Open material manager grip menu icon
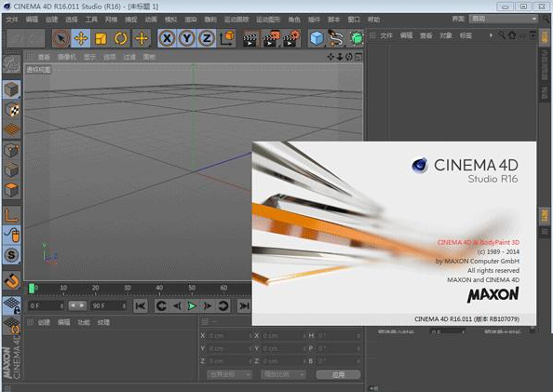 [x=31, y=322]
